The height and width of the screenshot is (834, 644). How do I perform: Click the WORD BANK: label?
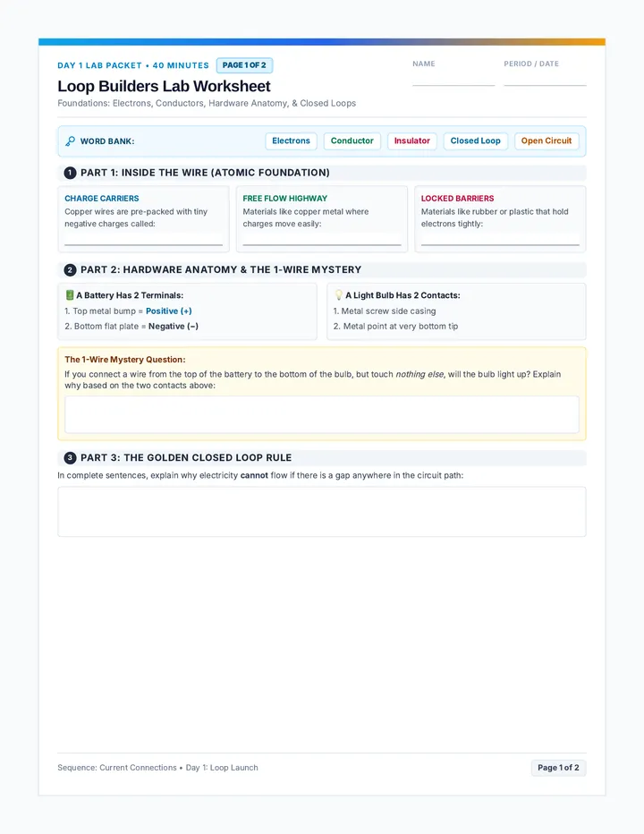[107, 141]
